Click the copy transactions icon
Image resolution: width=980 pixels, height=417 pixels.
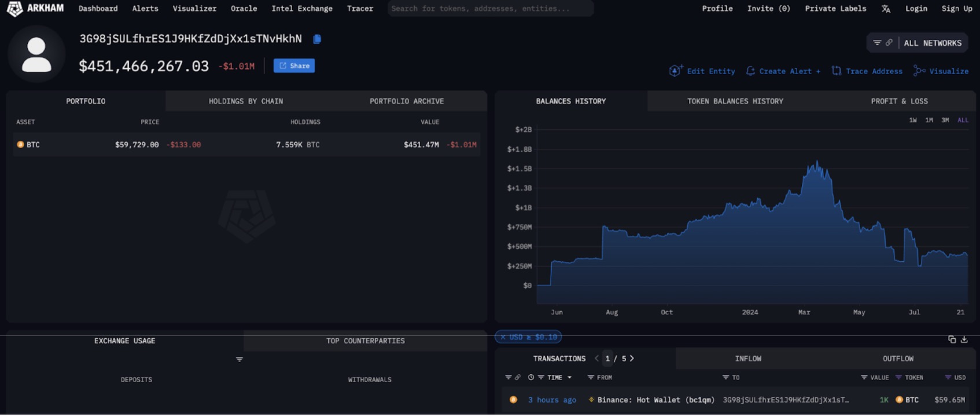point(952,339)
